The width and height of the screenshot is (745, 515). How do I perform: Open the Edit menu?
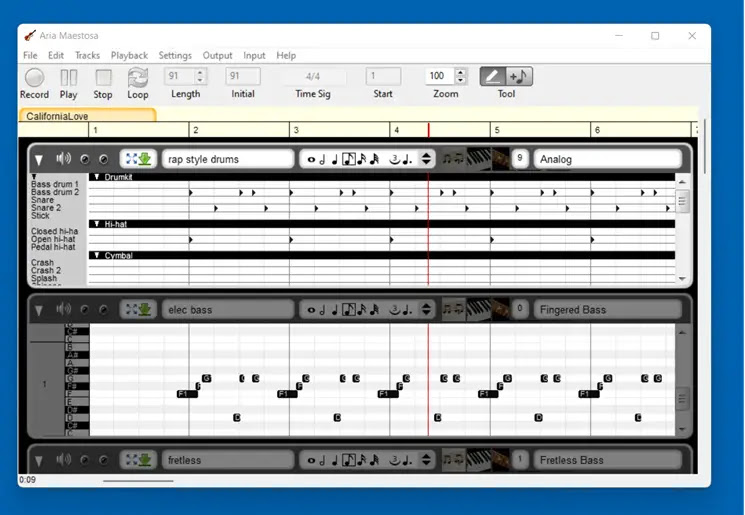coord(56,55)
